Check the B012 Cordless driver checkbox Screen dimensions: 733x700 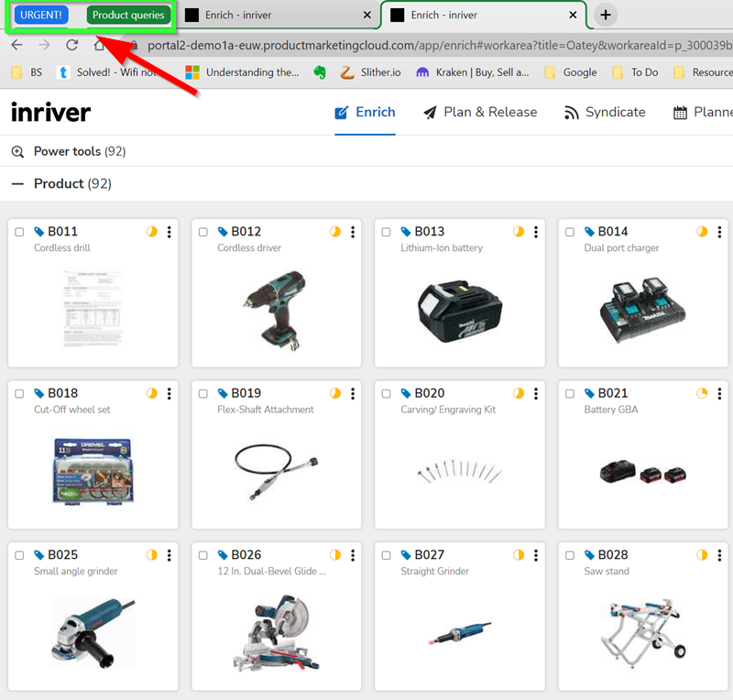[x=202, y=232]
